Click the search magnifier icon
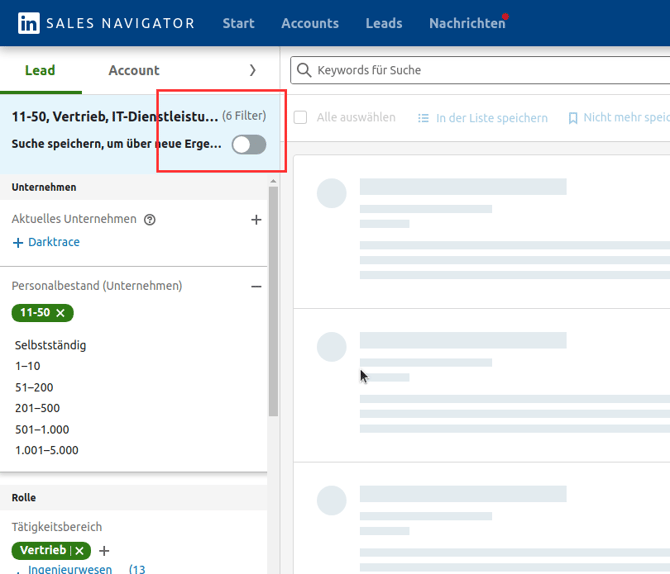 click(304, 71)
